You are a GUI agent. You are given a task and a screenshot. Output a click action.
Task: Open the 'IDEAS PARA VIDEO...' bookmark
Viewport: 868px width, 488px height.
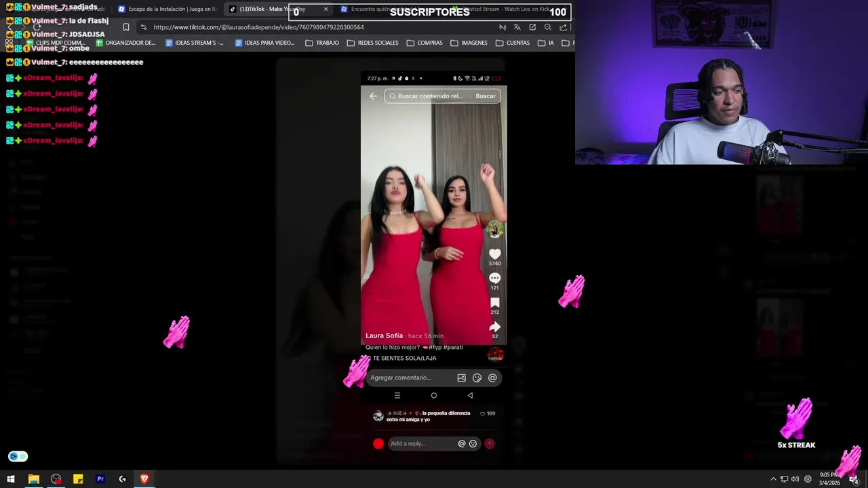[x=264, y=43]
